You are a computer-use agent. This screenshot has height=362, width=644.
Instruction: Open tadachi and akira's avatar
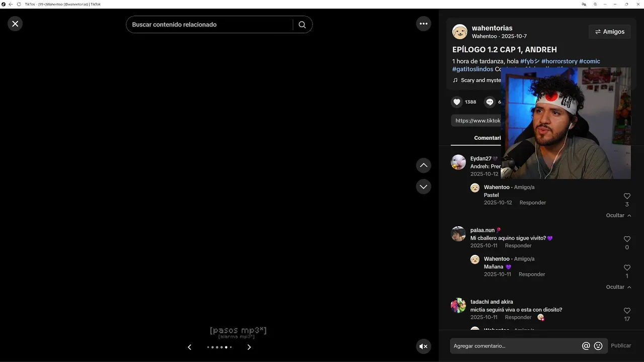coord(458,306)
